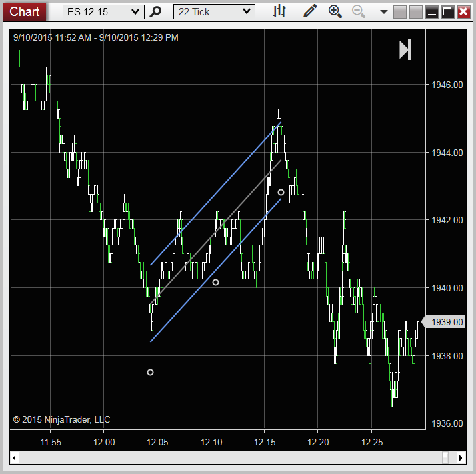Click the Chart title tab

(x=24, y=12)
